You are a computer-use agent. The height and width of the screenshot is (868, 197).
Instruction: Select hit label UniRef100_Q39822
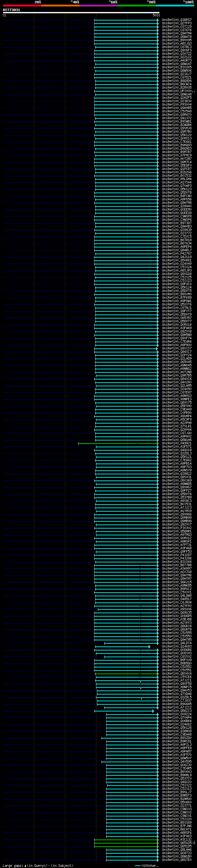[x=176, y=474]
